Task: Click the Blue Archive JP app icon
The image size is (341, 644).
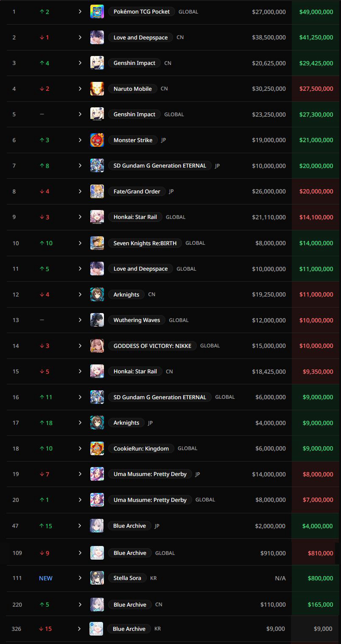Action: 97,526
